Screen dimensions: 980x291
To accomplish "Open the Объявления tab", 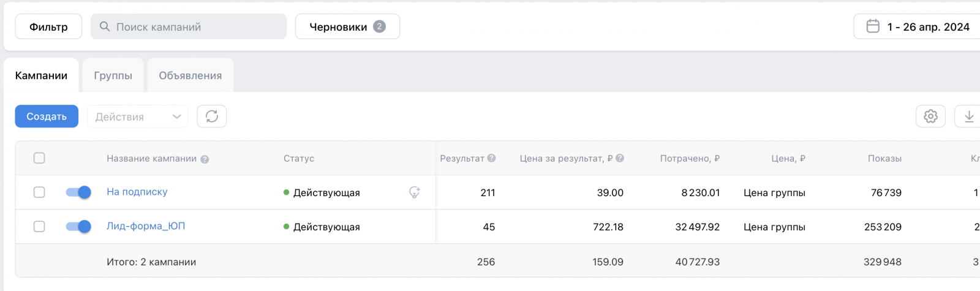I will [x=190, y=75].
